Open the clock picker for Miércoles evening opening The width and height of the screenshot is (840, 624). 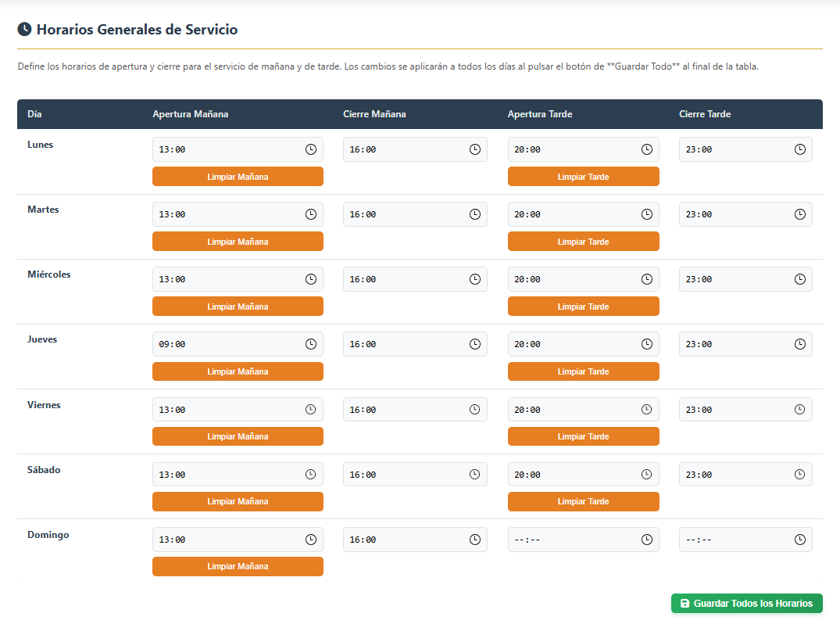click(647, 279)
